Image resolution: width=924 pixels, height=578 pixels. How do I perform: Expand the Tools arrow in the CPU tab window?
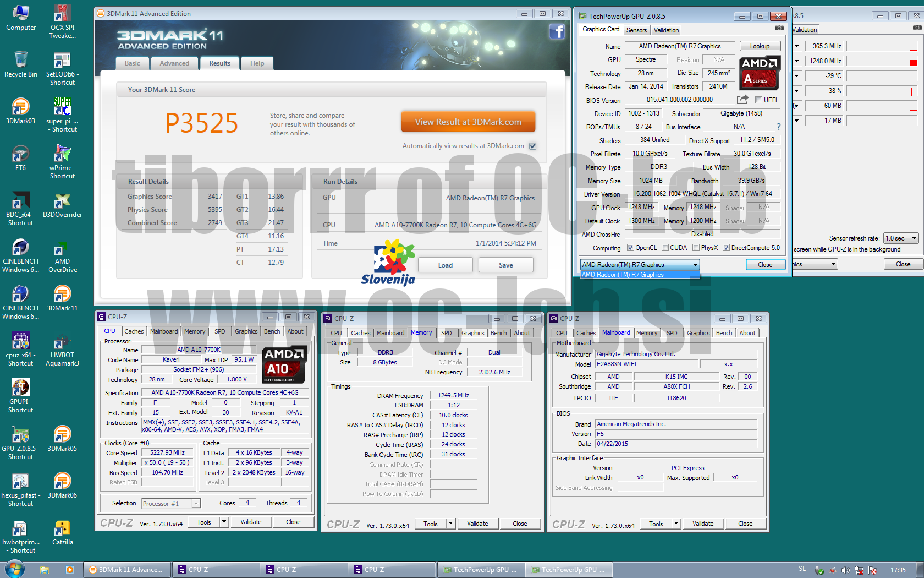pyautogui.click(x=224, y=522)
